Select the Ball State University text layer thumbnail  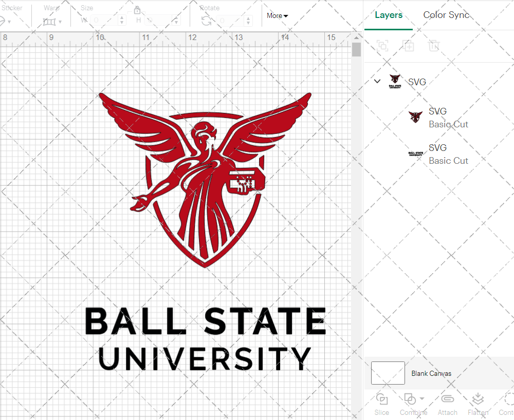pyautogui.click(x=415, y=154)
